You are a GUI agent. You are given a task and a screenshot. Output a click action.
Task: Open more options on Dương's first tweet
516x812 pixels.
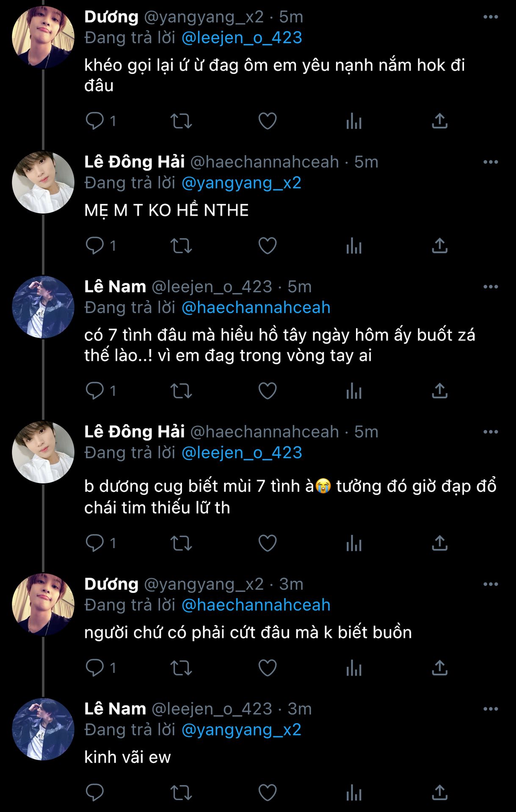click(x=491, y=17)
